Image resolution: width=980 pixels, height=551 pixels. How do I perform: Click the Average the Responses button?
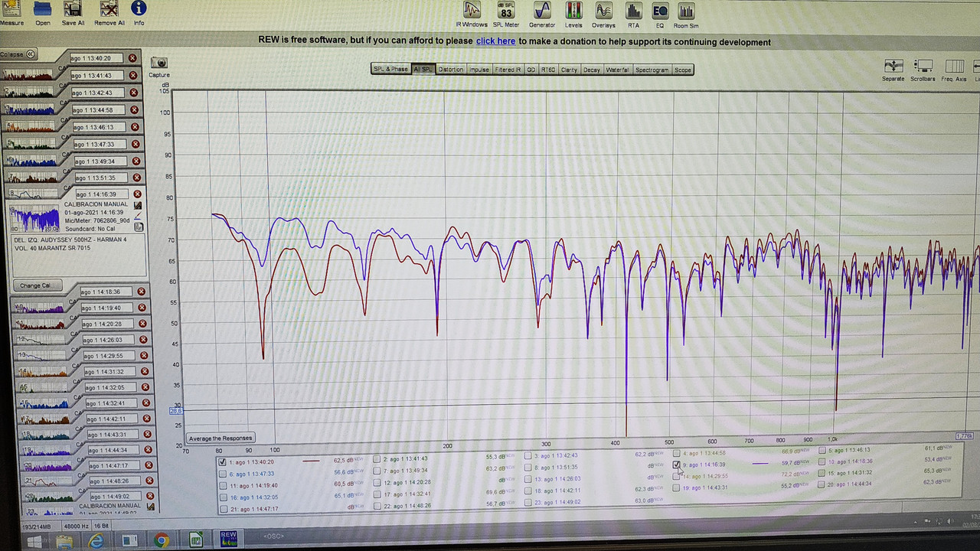[x=220, y=439]
